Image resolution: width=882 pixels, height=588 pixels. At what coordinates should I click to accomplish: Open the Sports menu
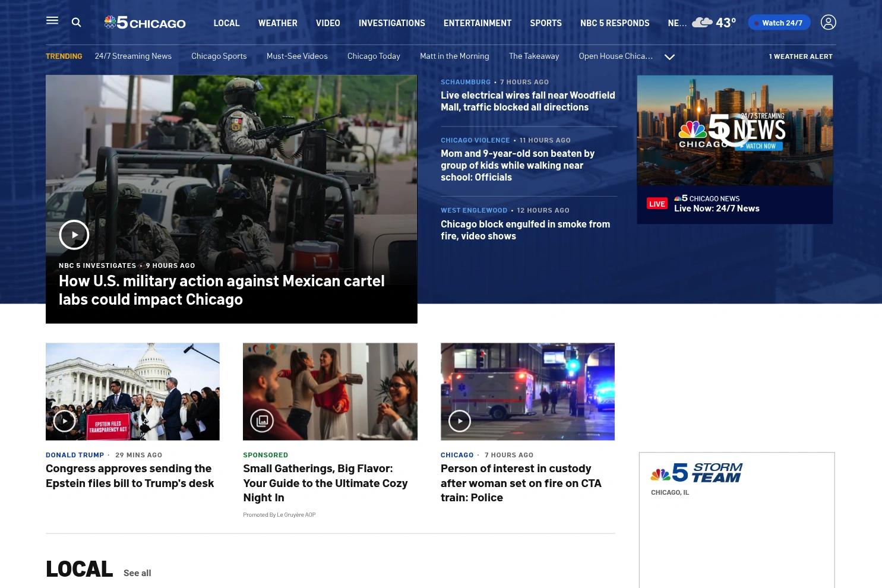pos(545,23)
